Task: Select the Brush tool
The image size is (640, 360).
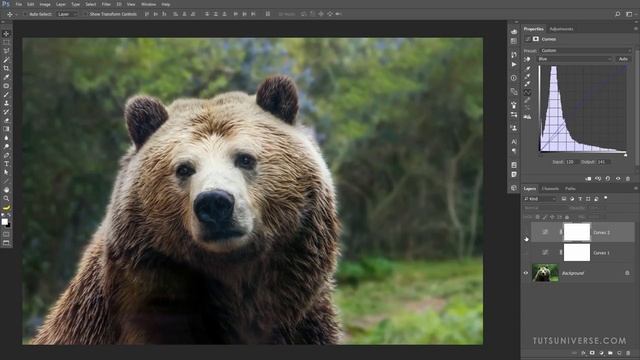Action: (6, 95)
